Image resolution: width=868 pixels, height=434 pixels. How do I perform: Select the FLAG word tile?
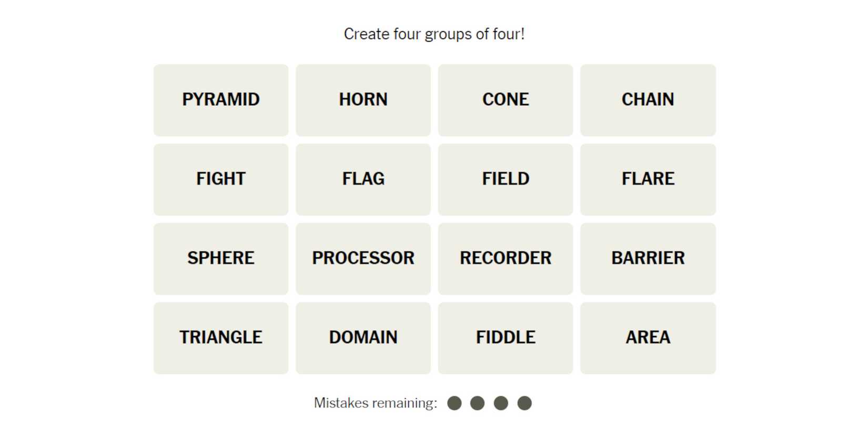(x=363, y=179)
